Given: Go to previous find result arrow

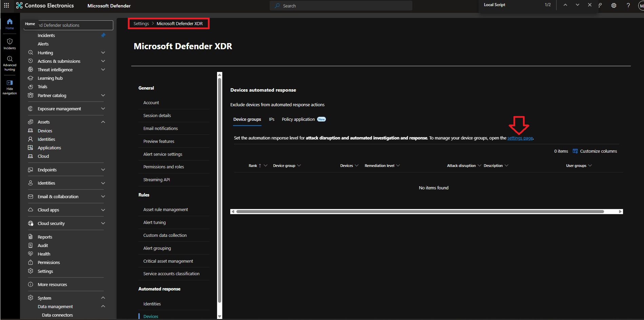Looking at the screenshot, I should [x=565, y=5].
